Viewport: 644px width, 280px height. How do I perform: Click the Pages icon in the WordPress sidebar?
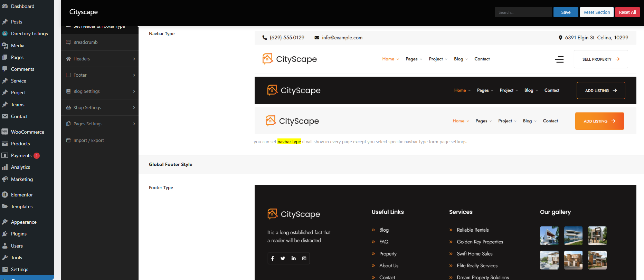click(5, 57)
